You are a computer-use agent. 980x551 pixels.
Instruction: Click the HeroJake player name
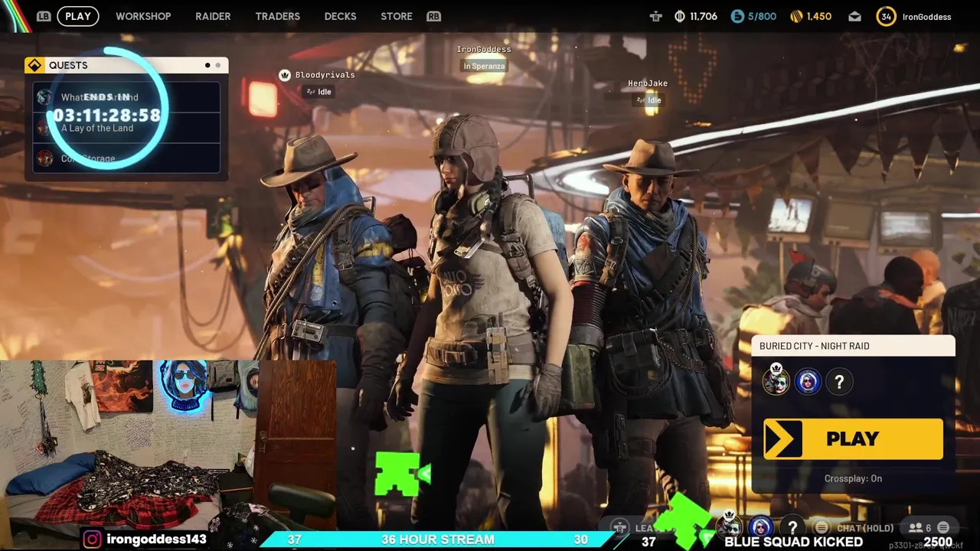tap(648, 83)
